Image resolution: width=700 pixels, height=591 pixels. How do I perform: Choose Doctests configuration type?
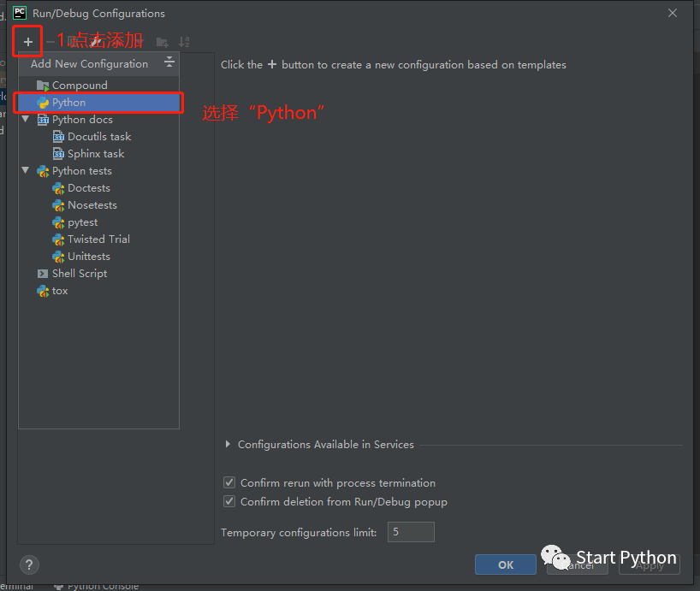click(x=89, y=188)
